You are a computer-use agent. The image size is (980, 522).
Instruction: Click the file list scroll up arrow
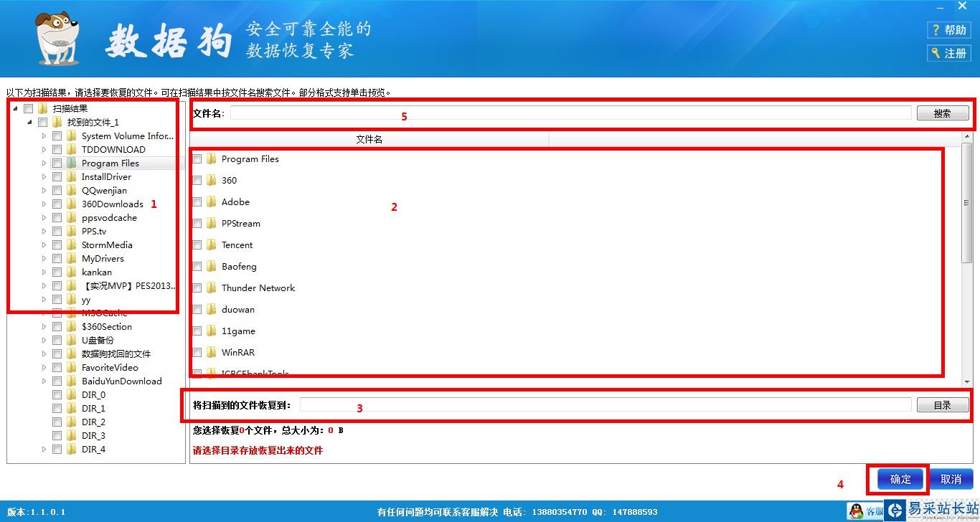click(969, 138)
